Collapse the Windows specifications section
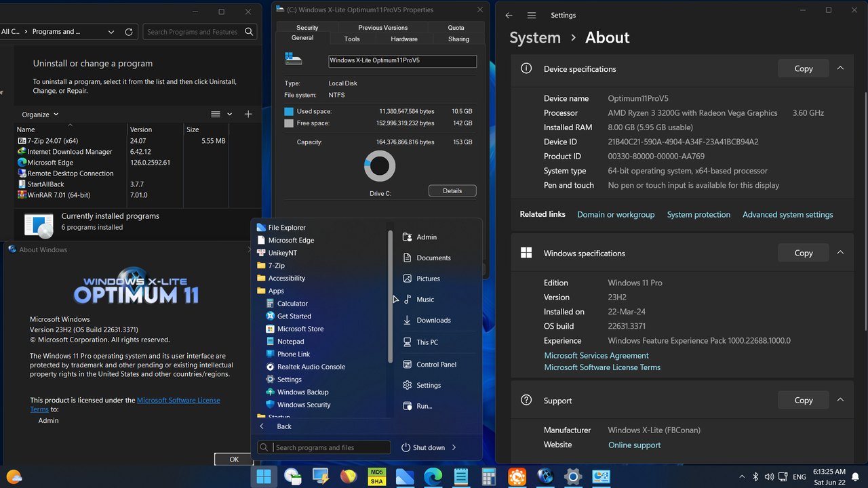Viewport: 868px width, 488px height. click(840, 252)
